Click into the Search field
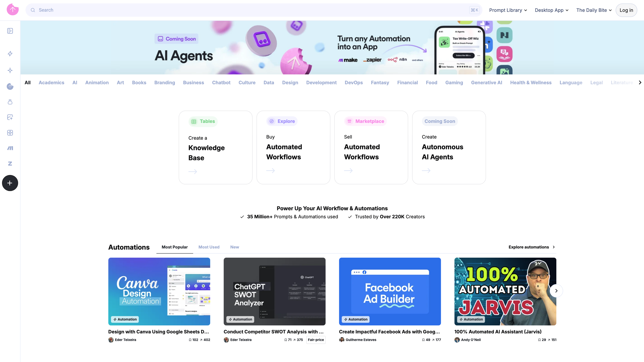644x362 pixels. point(250,10)
